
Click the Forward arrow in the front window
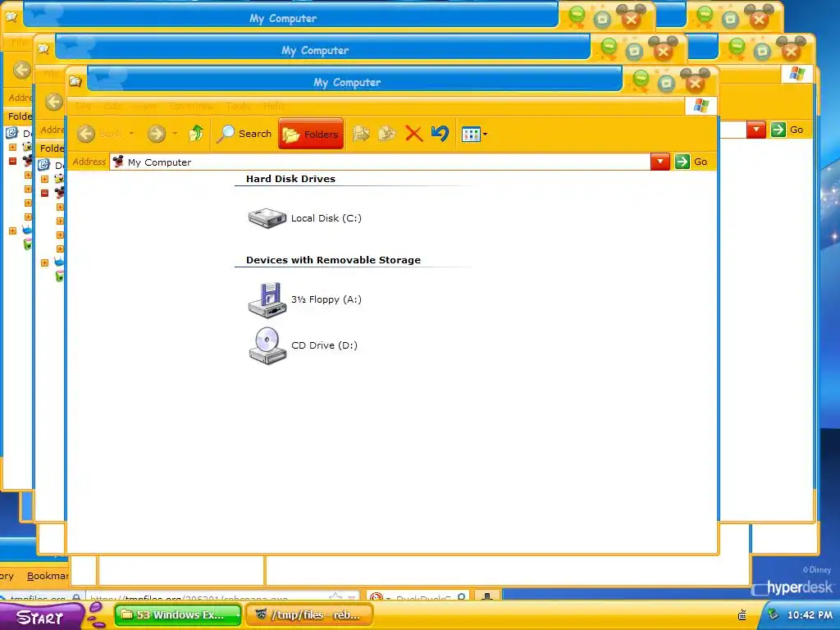pos(157,134)
